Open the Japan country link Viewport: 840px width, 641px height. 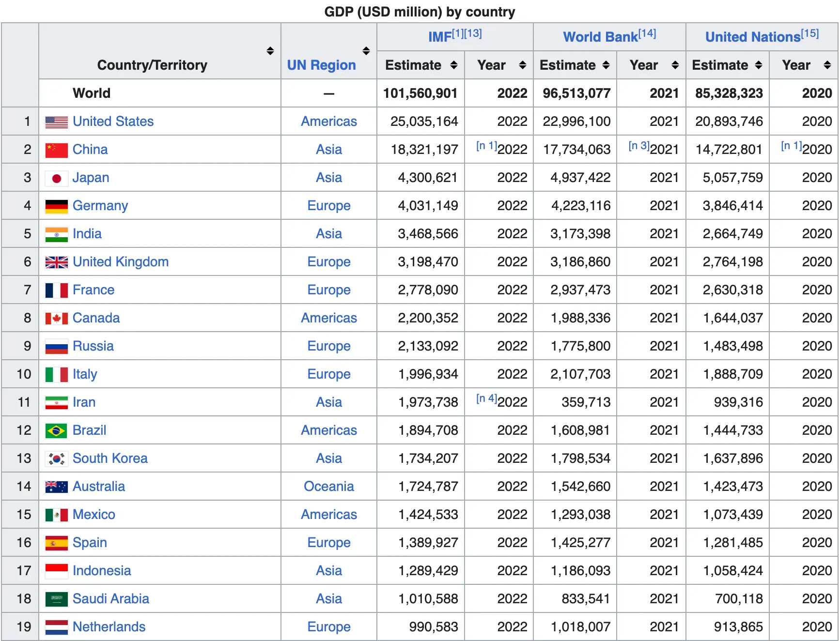[91, 178]
